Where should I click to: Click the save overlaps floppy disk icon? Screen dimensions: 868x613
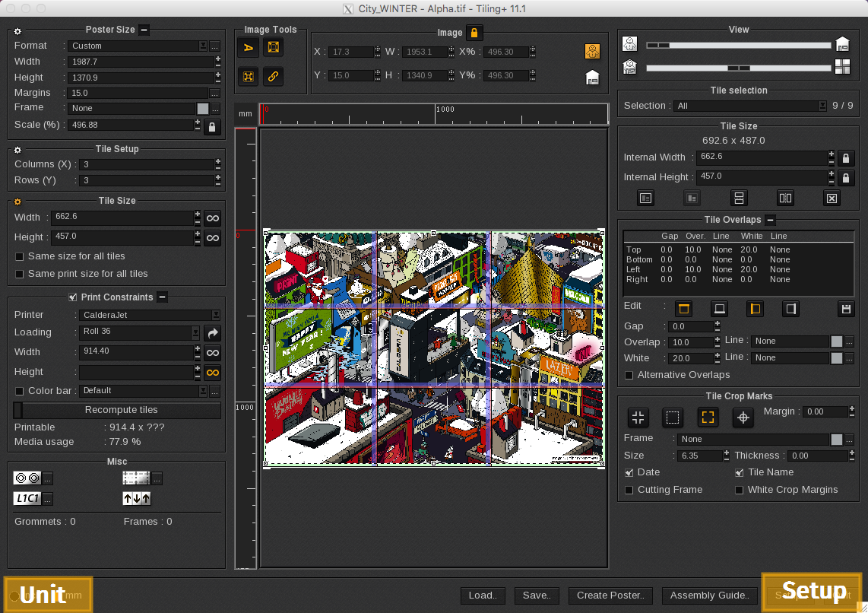(844, 308)
